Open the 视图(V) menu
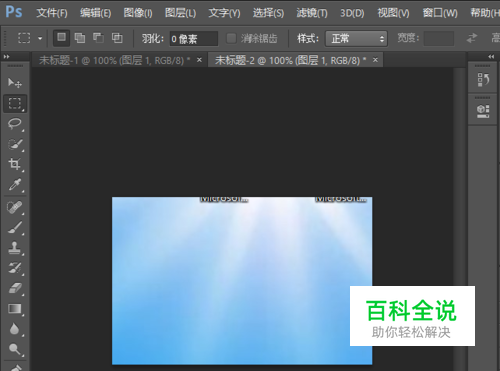The width and height of the screenshot is (500, 371). [x=393, y=13]
